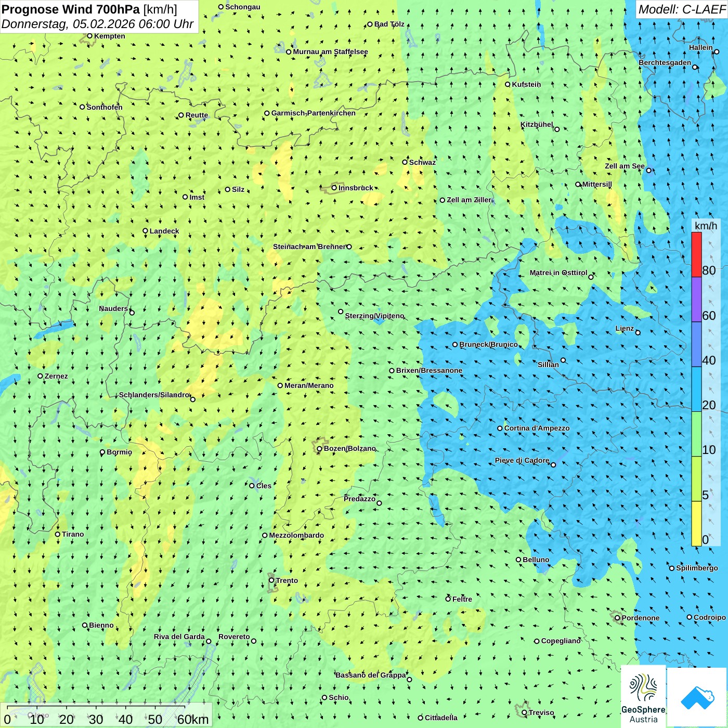Click the Meran/Merano label
The height and width of the screenshot is (728, 728).
pyautogui.click(x=309, y=385)
